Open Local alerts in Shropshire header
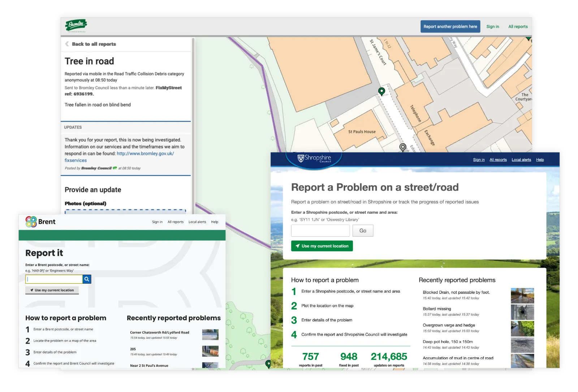Image resolution: width=578 pixels, height=392 pixels. (x=521, y=160)
